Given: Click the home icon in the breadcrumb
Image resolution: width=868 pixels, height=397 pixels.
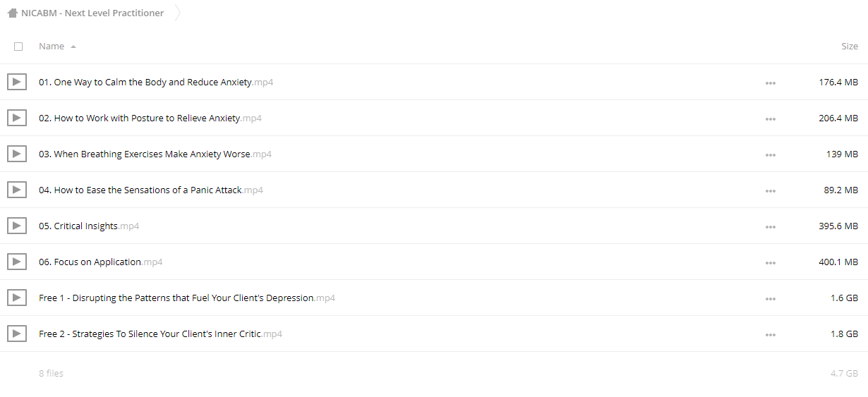Looking at the screenshot, I should point(12,13).
